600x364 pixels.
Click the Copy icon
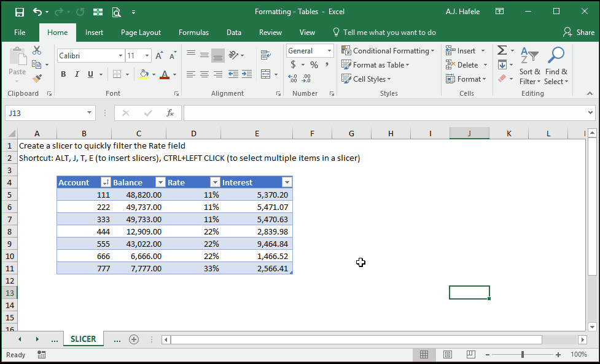tap(37, 64)
